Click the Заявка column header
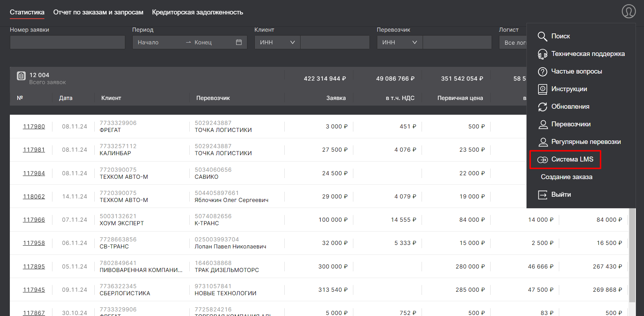The width and height of the screenshot is (644, 316). [336, 98]
